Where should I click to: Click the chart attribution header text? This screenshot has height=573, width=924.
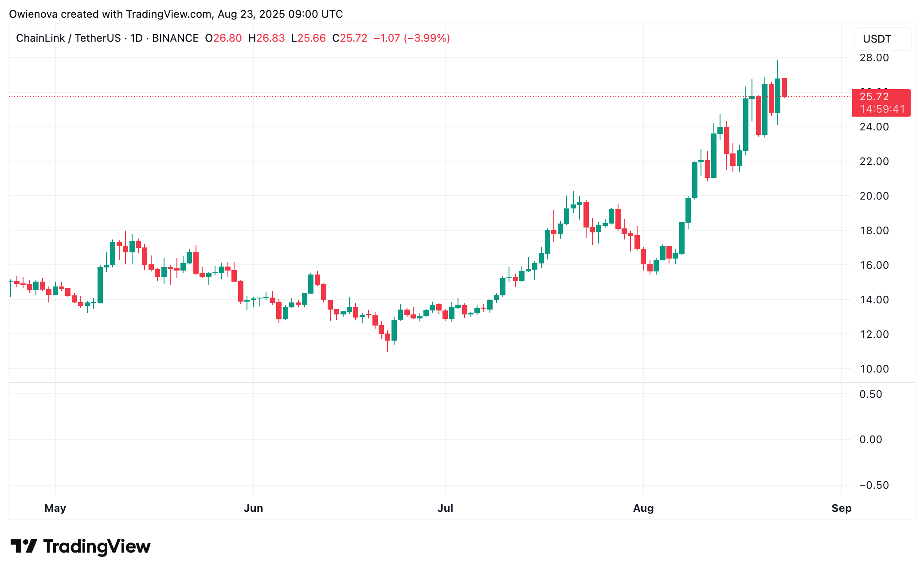coord(176,14)
